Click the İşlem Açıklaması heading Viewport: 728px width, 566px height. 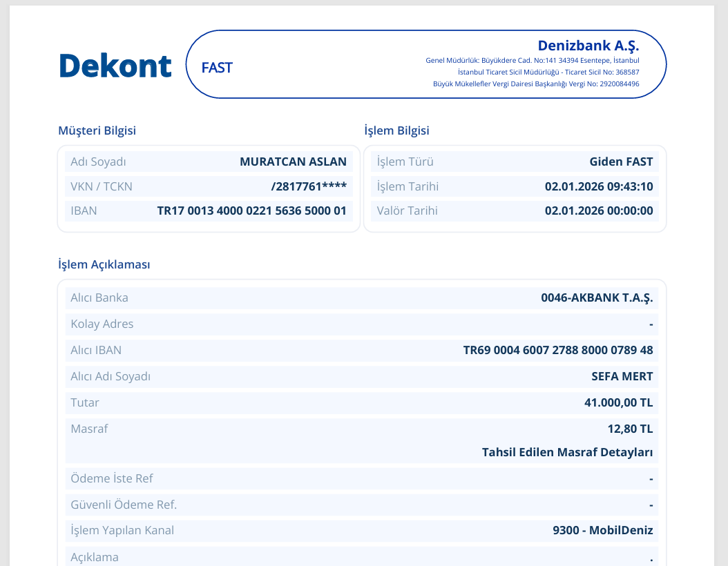point(104,264)
